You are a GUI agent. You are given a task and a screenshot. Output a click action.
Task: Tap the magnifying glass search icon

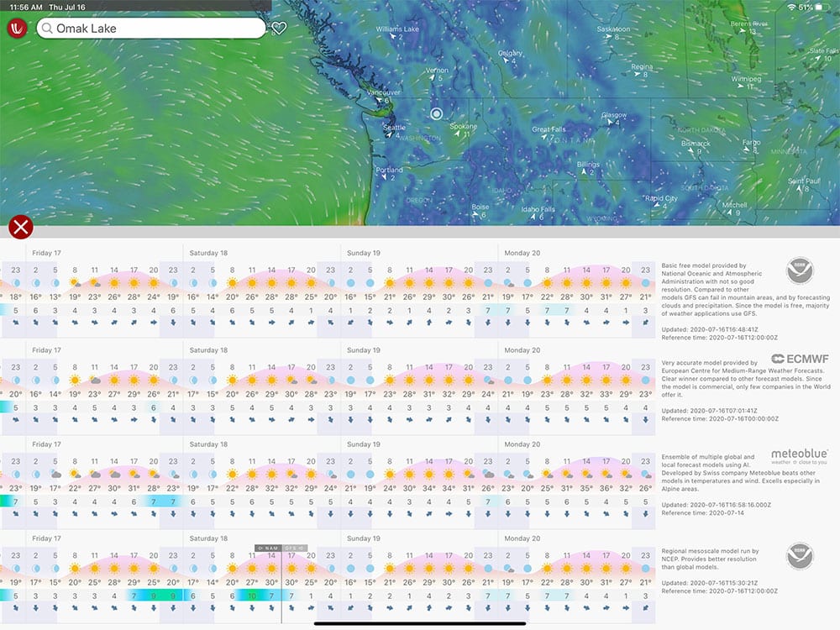click(46, 29)
